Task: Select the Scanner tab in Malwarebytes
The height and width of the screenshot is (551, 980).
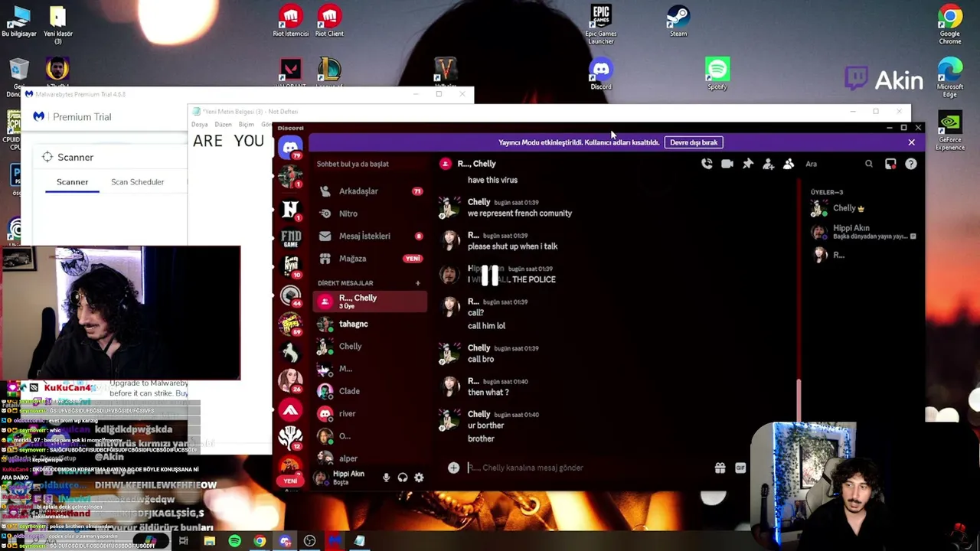Action: (x=72, y=182)
